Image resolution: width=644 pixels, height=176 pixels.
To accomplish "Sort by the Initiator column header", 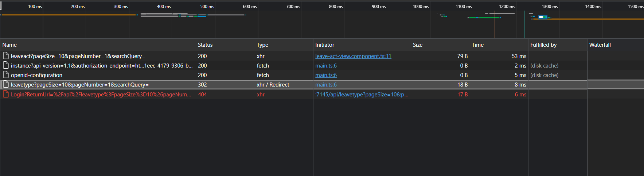I will [x=362, y=45].
